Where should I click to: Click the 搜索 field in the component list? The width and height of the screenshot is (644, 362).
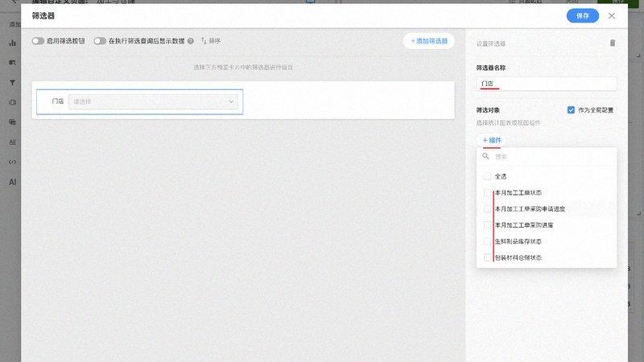coord(552,156)
